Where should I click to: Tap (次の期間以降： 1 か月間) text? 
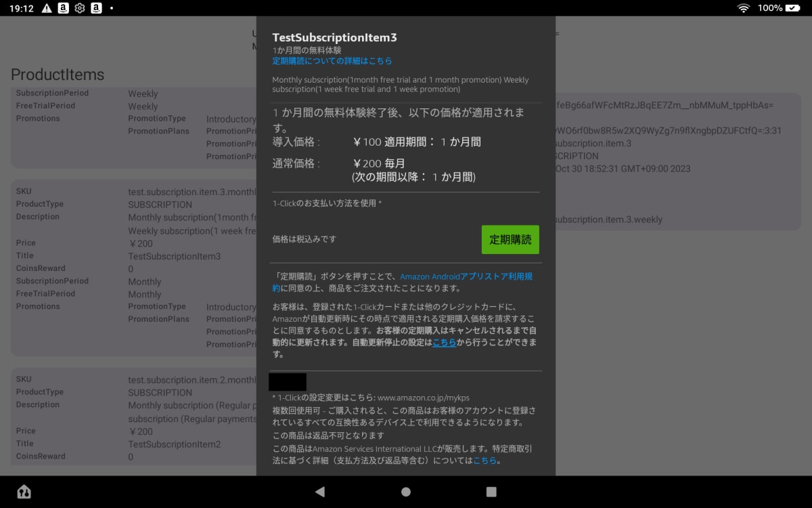coord(414,177)
